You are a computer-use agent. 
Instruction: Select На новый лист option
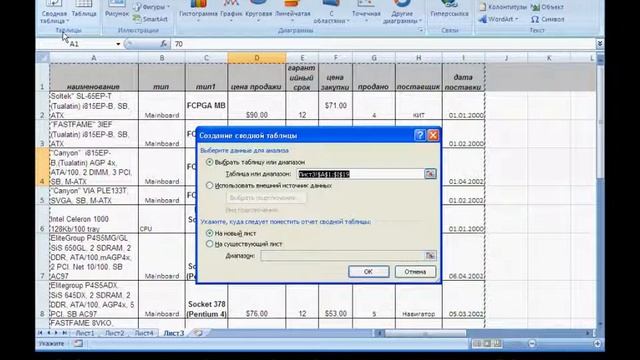click(231, 233)
